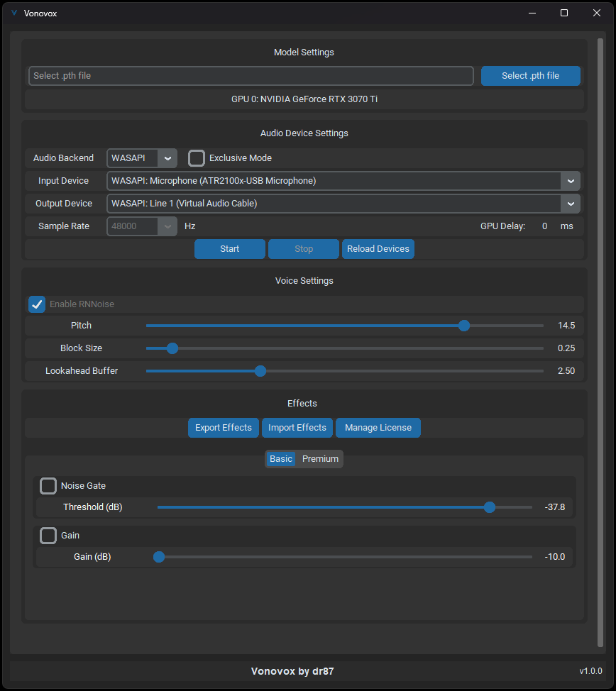The image size is (616, 691).
Task: Tick the Gain effect checkbox
Action: [48, 536]
